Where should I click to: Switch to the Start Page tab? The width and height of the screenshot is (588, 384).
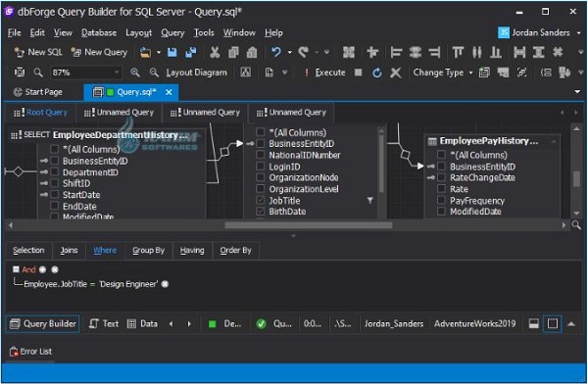tap(38, 92)
